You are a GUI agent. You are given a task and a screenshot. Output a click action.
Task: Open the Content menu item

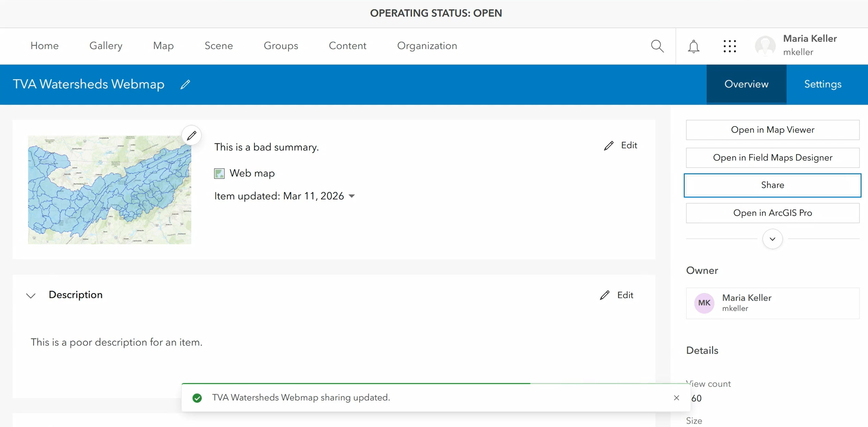347,46
